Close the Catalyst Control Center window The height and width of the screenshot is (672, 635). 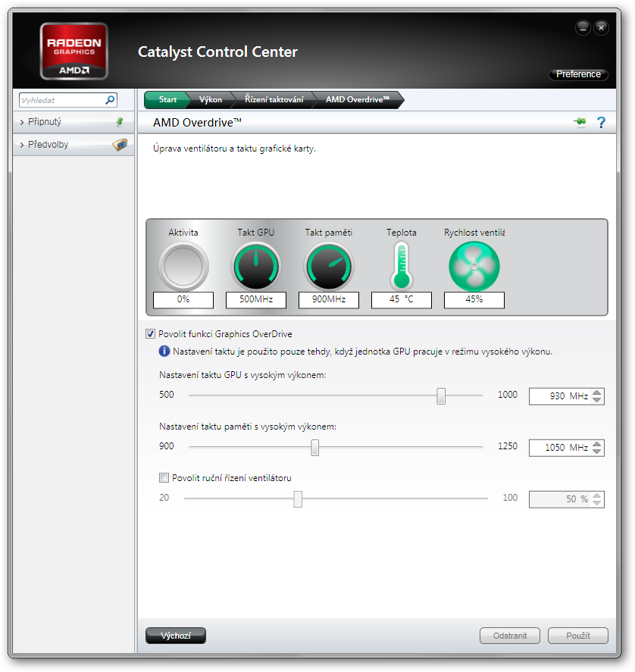[601, 28]
